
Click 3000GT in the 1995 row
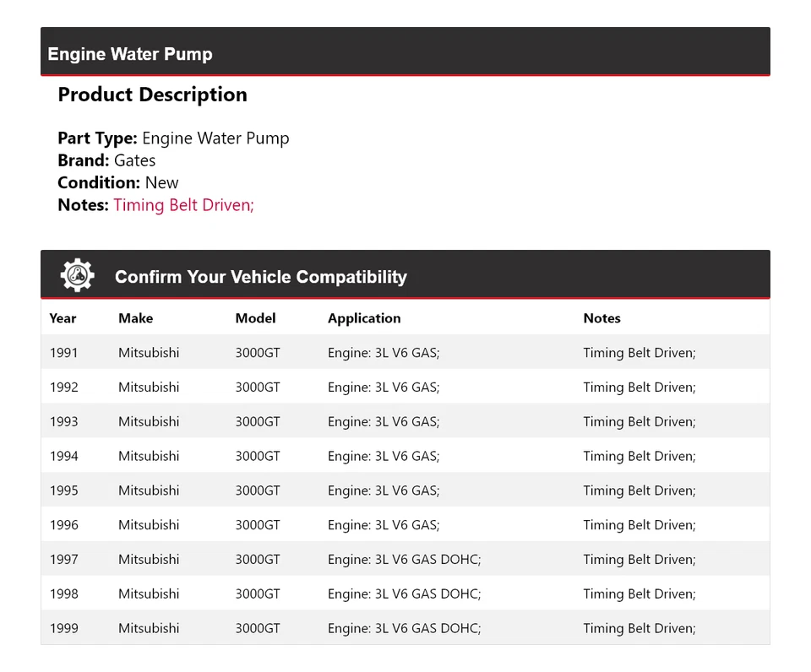(x=258, y=490)
